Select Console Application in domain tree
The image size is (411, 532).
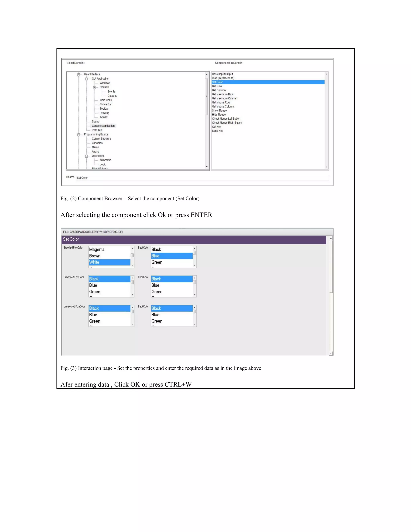(x=103, y=126)
